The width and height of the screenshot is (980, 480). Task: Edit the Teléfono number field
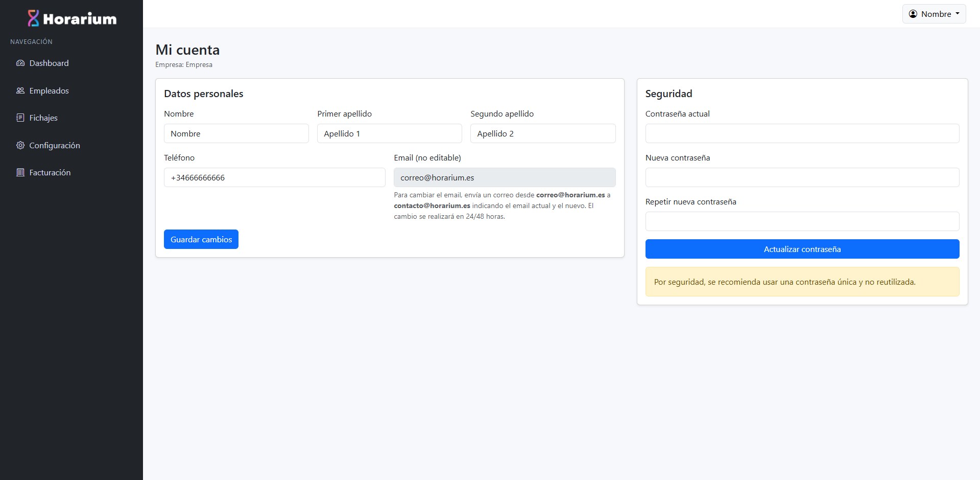(x=274, y=177)
